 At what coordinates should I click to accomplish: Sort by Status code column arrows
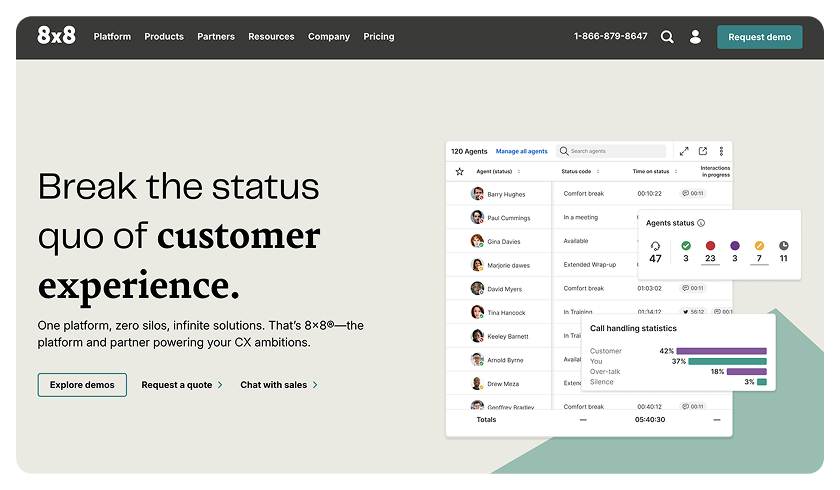(598, 171)
